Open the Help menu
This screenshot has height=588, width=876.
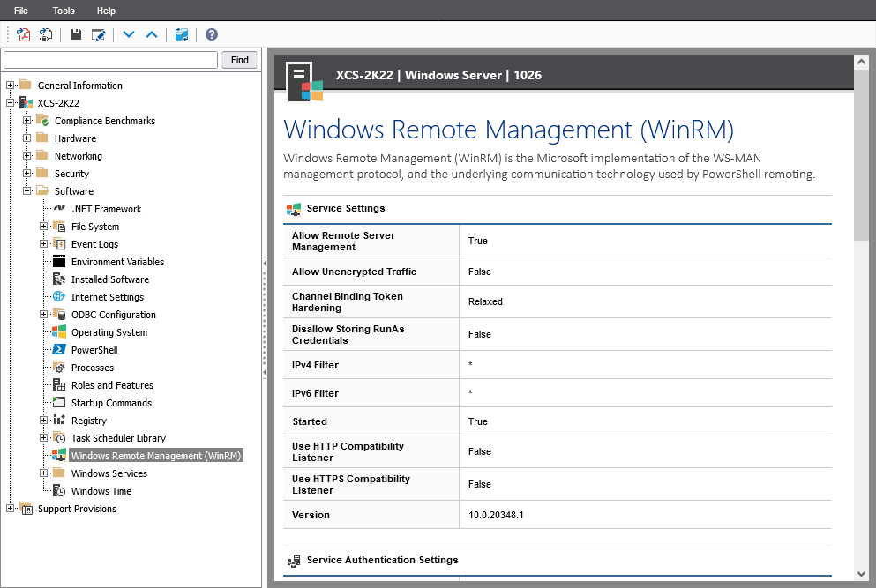pos(106,11)
